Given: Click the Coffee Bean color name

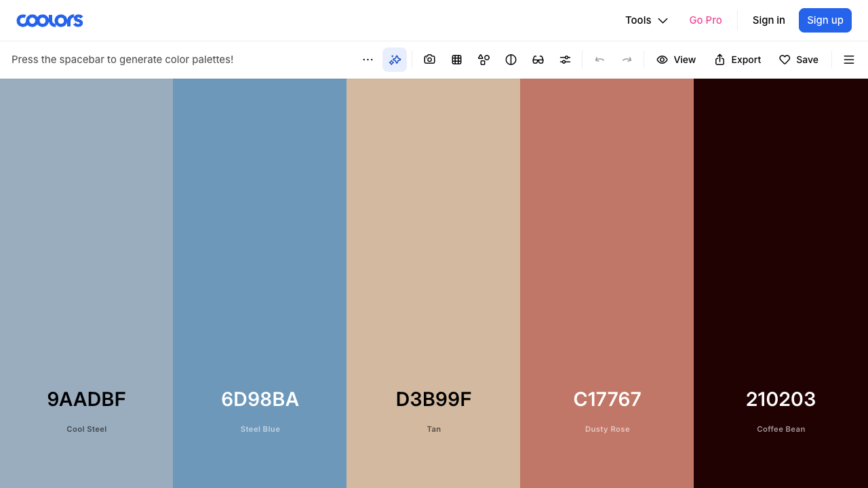Looking at the screenshot, I should click(x=781, y=429).
